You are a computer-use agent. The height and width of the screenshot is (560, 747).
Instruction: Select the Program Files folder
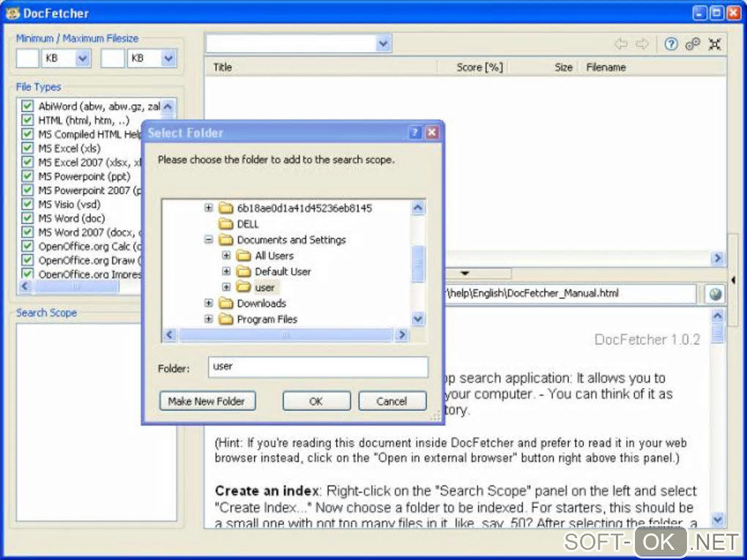[x=267, y=319]
